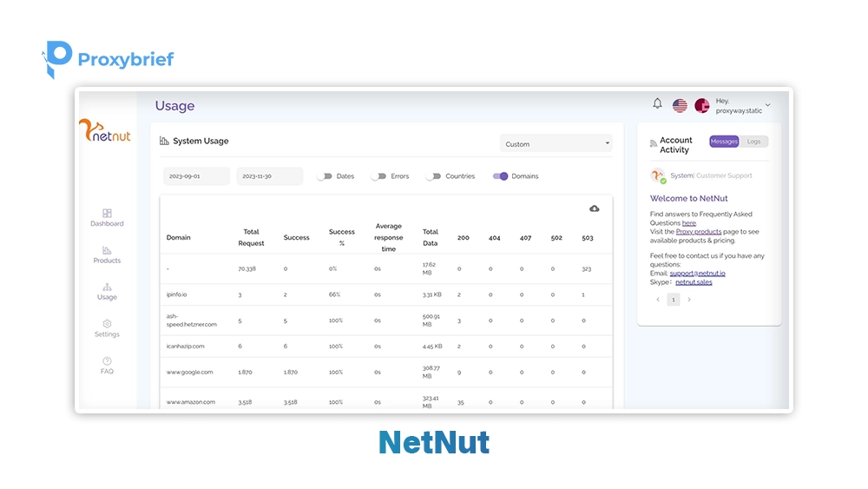Viewport: 868px width, 489px height.
Task: Click the 323 value under 503
Action: tap(586, 269)
